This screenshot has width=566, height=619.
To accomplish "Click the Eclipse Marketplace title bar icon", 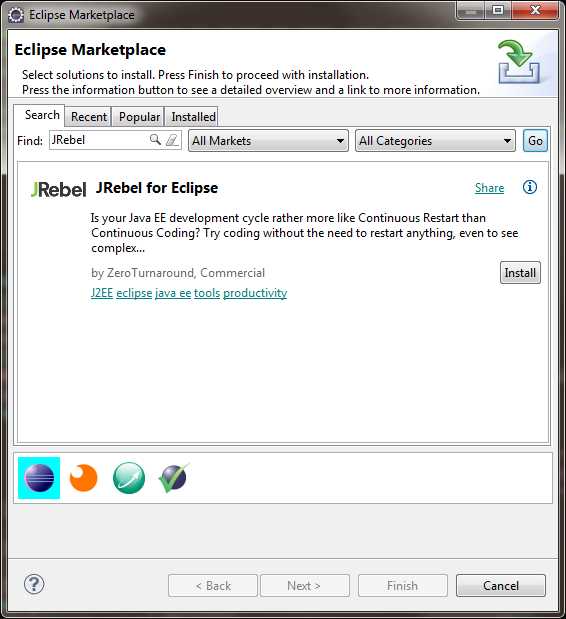I will pos(16,15).
